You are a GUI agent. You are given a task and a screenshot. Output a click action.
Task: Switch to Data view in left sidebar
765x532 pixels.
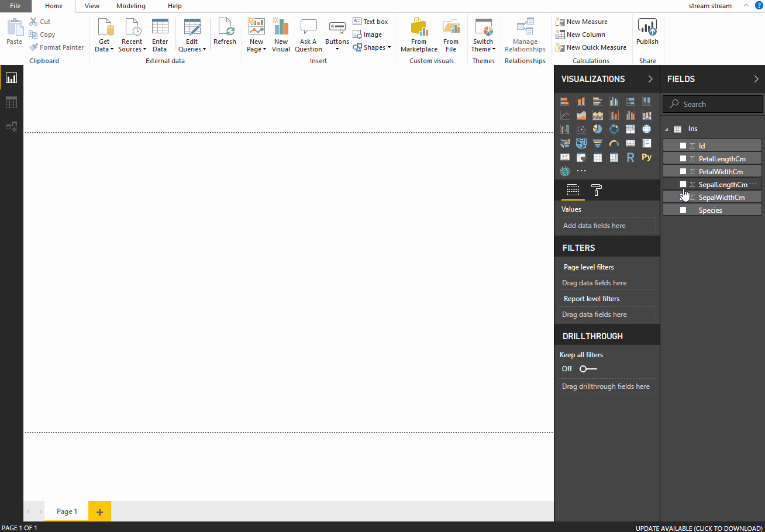tap(11, 102)
